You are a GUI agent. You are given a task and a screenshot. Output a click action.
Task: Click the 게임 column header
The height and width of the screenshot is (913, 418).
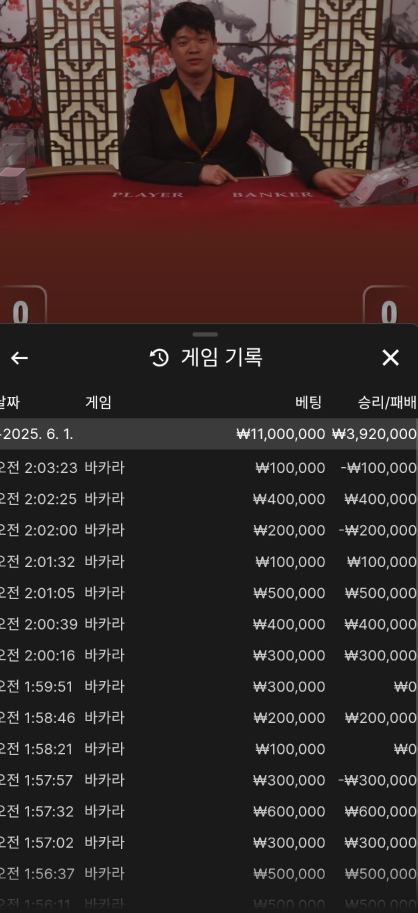(98, 402)
